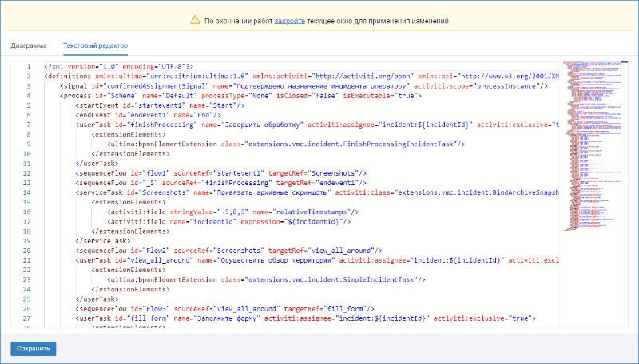Click the process id 'Scheme' value
This screenshot has height=364, width=639.
point(123,96)
